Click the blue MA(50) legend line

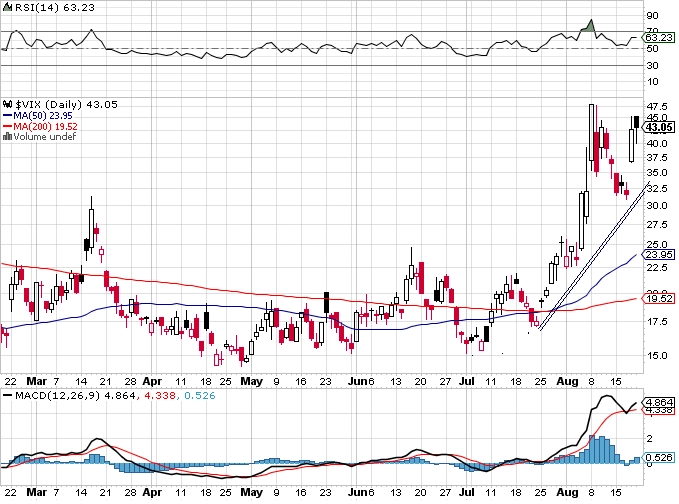[7, 116]
